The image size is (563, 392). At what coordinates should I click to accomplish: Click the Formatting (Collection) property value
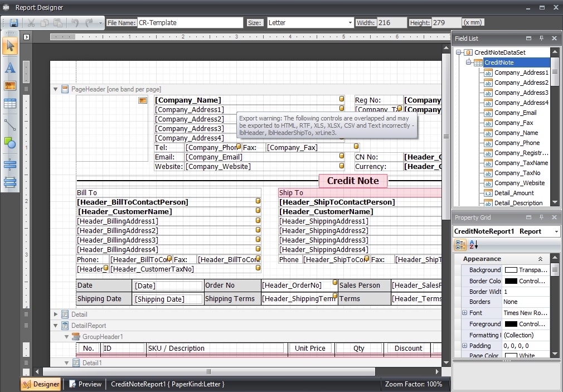point(526,335)
